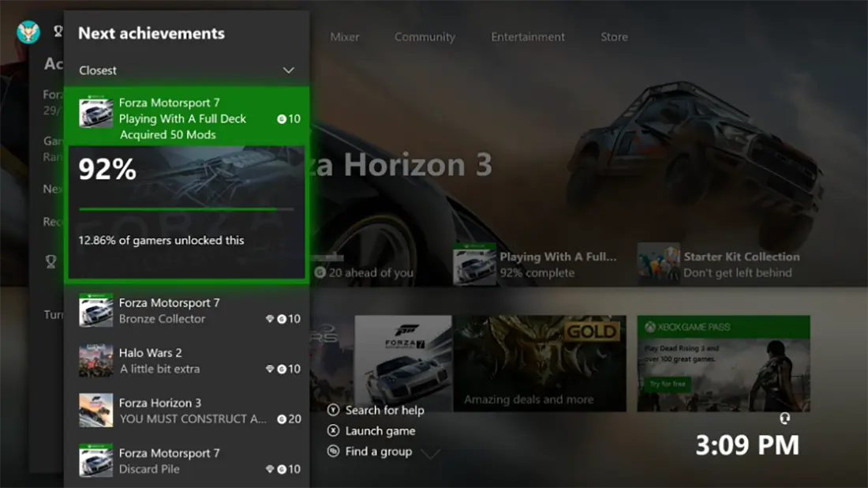The image size is (868, 488).
Task: Click the Starter Kit Collection icon
Action: tap(658, 265)
